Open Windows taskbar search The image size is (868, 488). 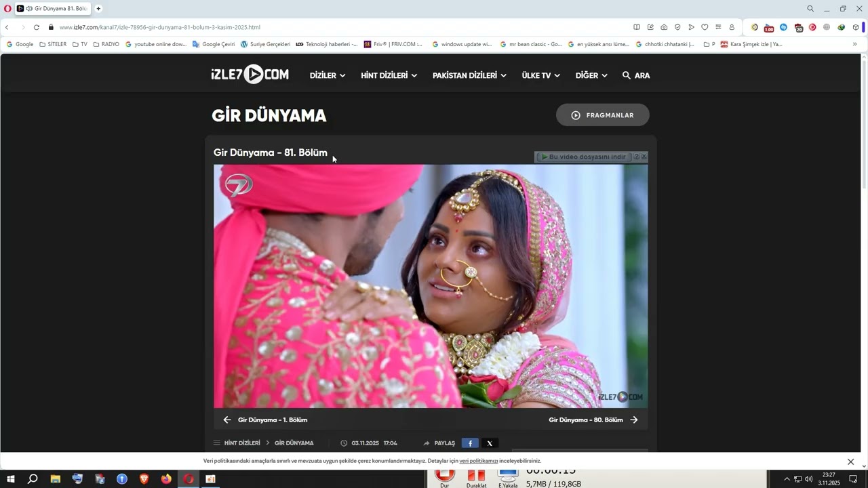[33, 479]
